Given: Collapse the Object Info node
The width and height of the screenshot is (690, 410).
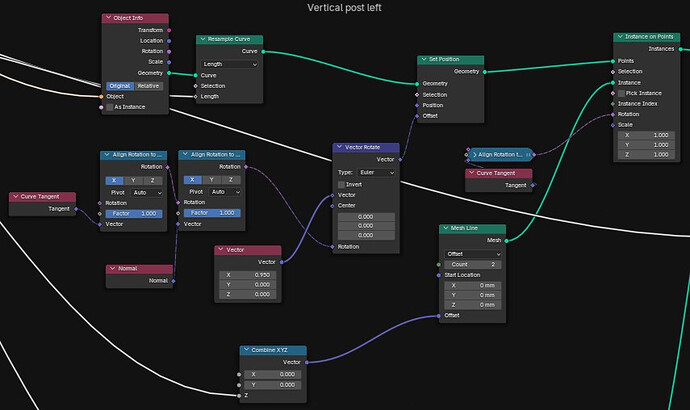Looking at the screenshot, I should 109,18.
